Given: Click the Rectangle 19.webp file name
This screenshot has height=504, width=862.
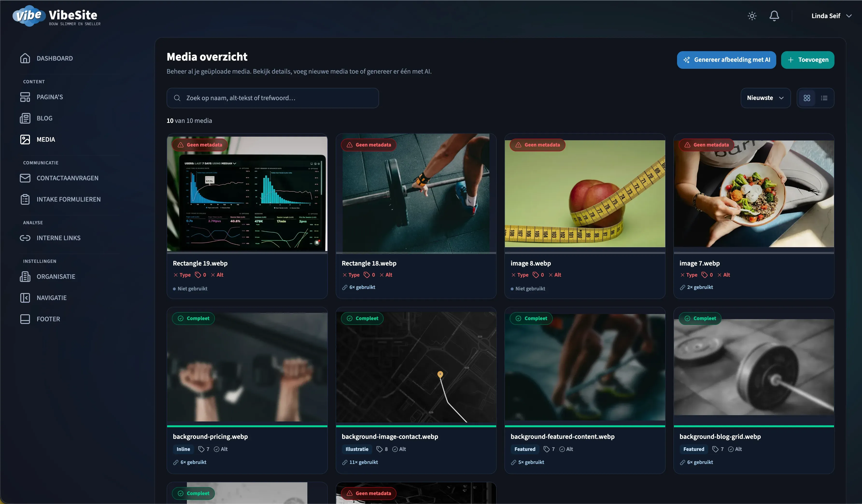Looking at the screenshot, I should [x=200, y=263].
